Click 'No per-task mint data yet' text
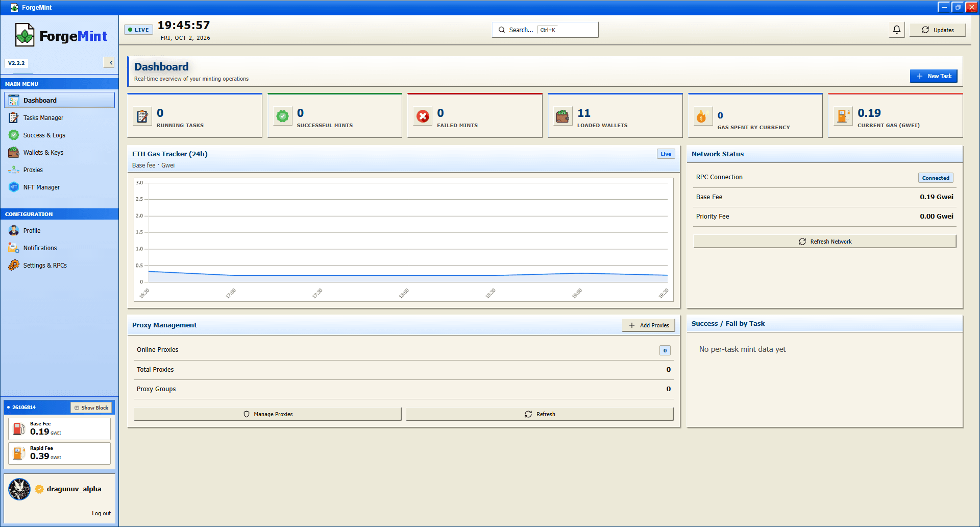 click(x=742, y=349)
